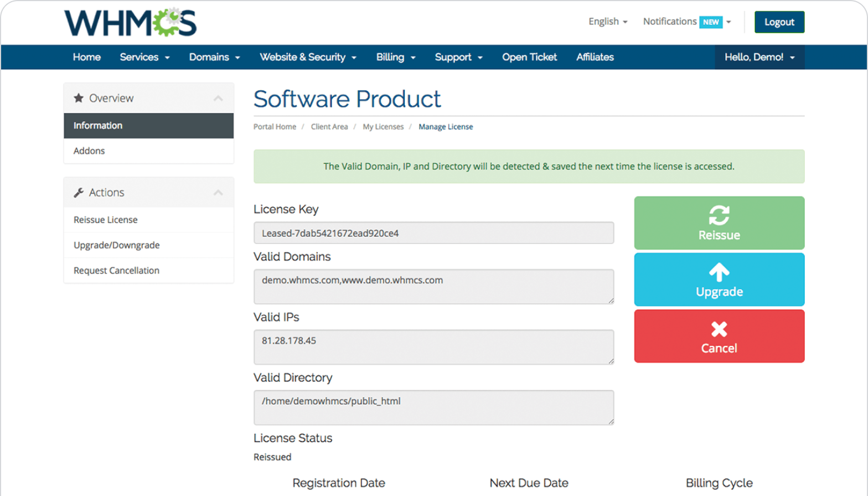The height and width of the screenshot is (496, 868).
Task: Click the Cancel X icon
Action: pos(719,329)
